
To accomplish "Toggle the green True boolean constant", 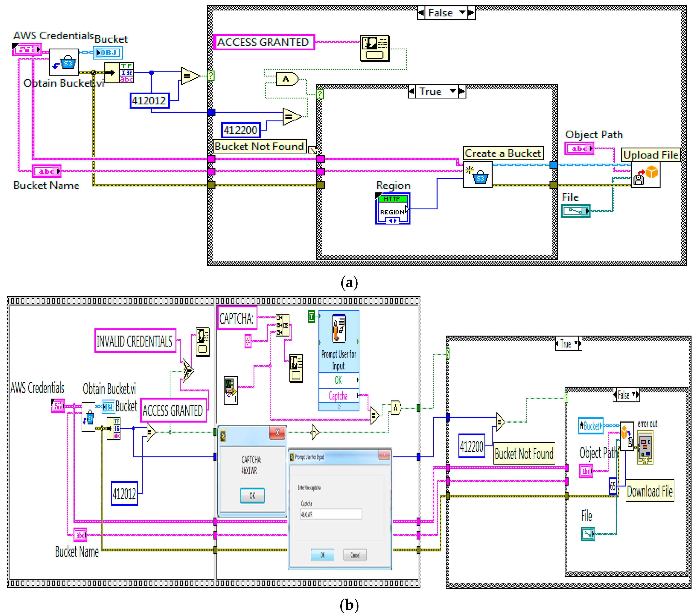I will [x=312, y=316].
